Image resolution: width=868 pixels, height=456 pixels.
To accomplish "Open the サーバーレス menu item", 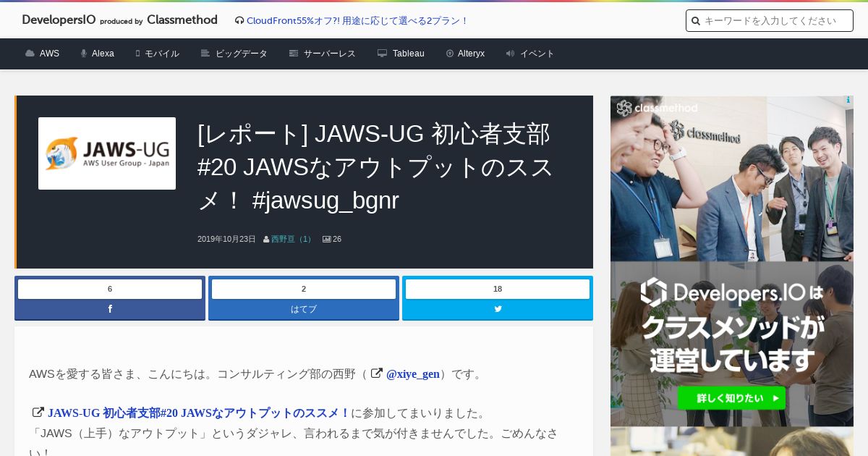I will [x=330, y=54].
